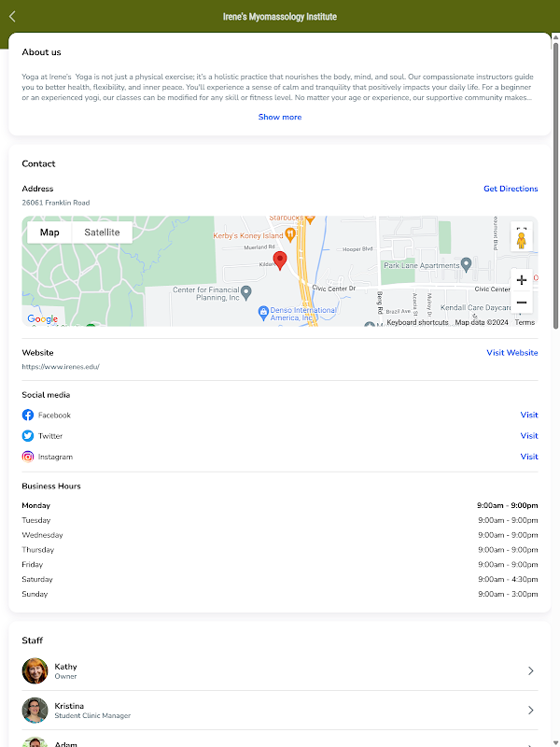Viewport: 560px width, 747px height.
Task: Click the Starbucks map marker
Action: pyautogui.click(x=310, y=218)
